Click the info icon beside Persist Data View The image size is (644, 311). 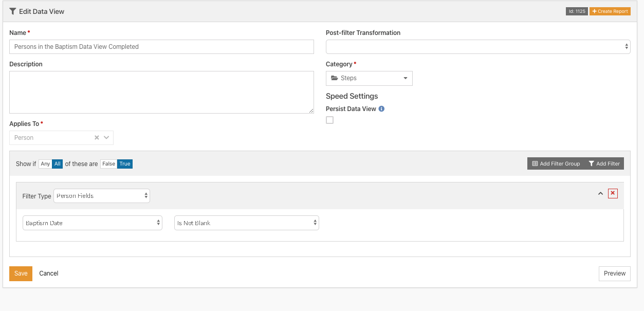coord(381,109)
